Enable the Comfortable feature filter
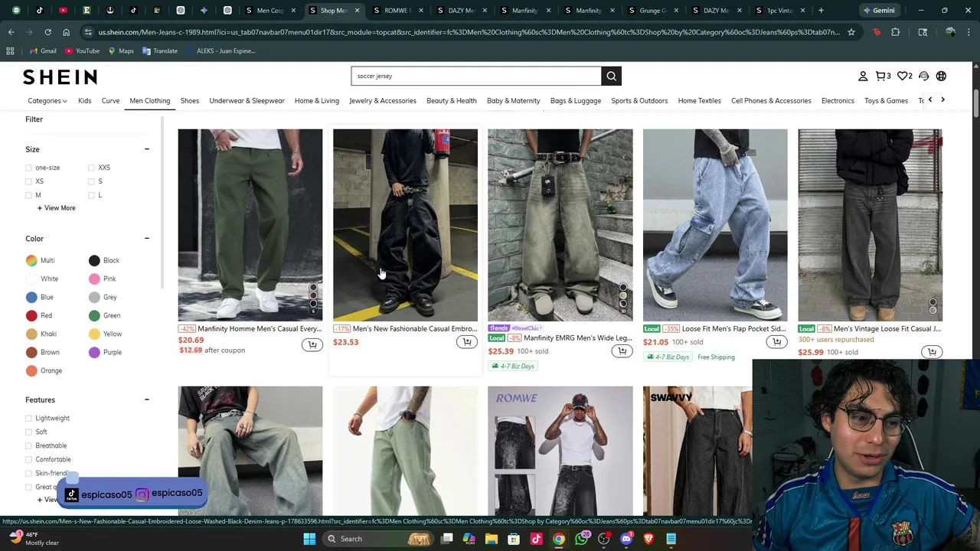The width and height of the screenshot is (980, 551). [29, 460]
